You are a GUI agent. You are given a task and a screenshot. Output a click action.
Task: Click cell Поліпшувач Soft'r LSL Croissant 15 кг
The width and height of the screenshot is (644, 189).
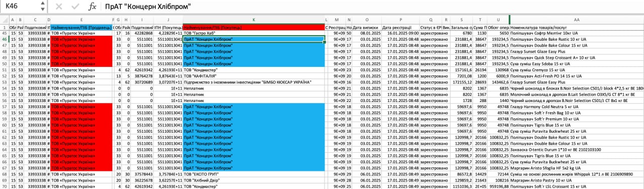pos(577,186)
